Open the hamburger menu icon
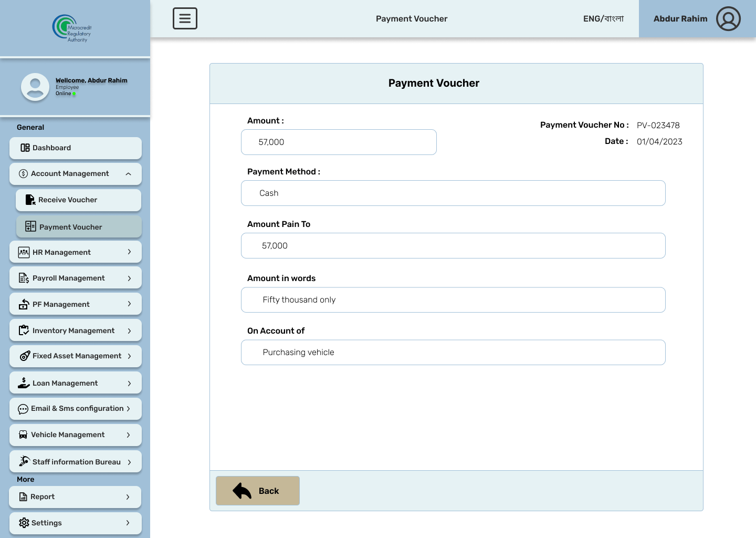756x538 pixels. [185, 18]
